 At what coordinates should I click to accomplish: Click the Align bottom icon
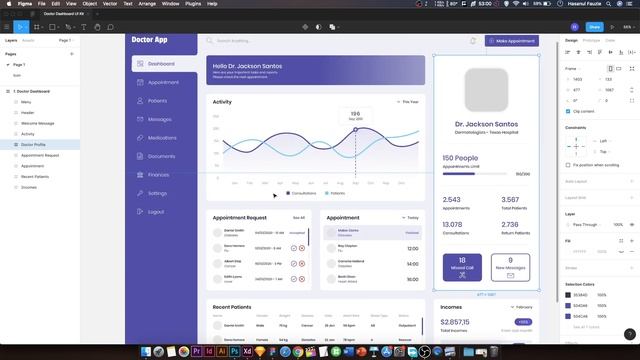[x=621, y=52]
